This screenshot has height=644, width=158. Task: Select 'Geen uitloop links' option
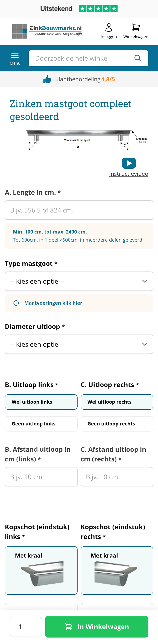click(41, 424)
